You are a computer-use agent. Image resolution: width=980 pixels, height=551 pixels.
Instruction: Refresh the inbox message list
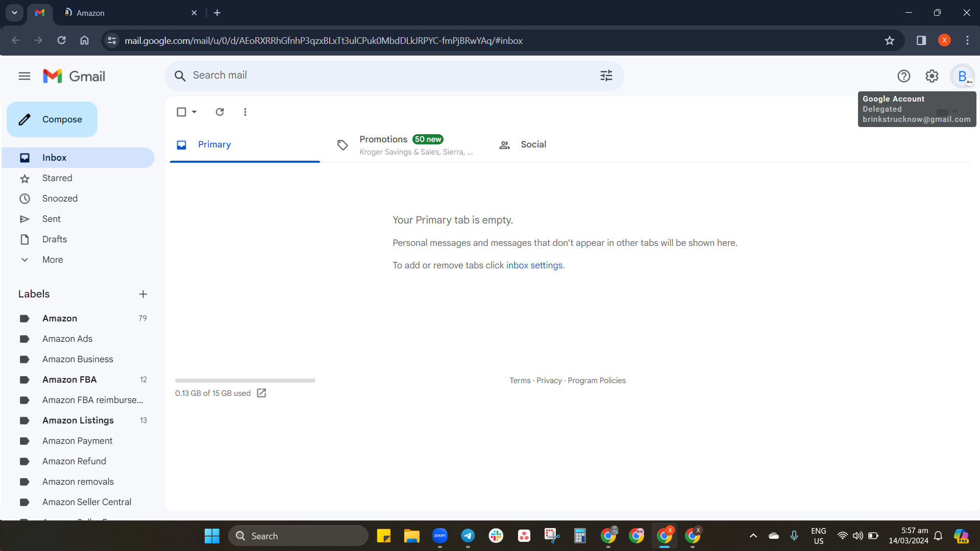pyautogui.click(x=219, y=112)
